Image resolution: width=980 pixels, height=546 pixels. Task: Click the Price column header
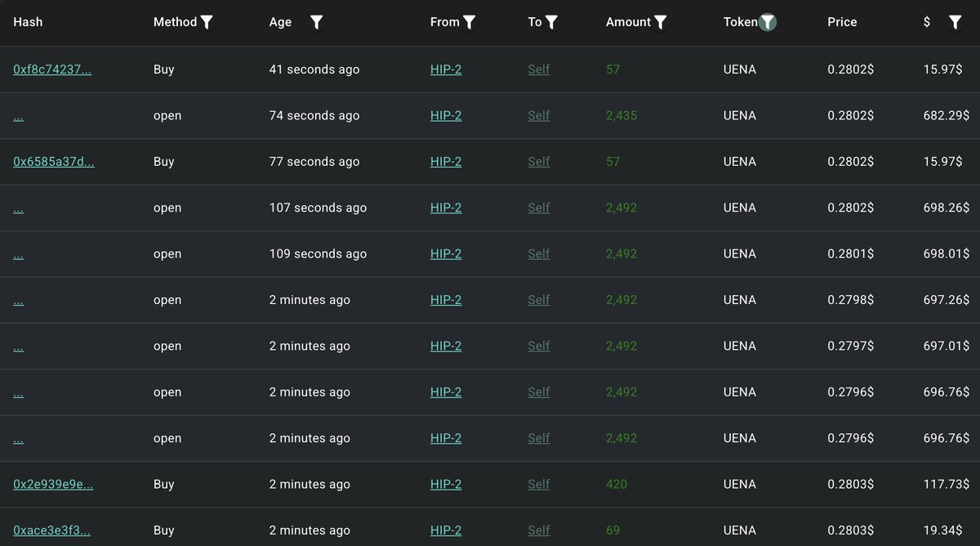tap(842, 22)
